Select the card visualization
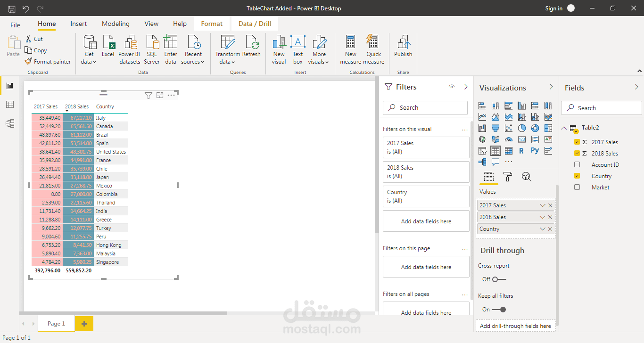Image resolution: width=644 pixels, height=343 pixels. tap(522, 139)
